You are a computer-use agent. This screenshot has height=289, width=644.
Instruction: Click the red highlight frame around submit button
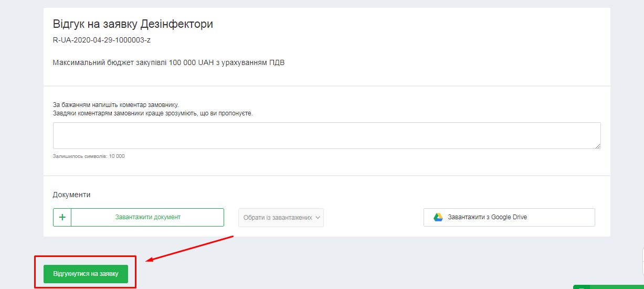[85, 257]
